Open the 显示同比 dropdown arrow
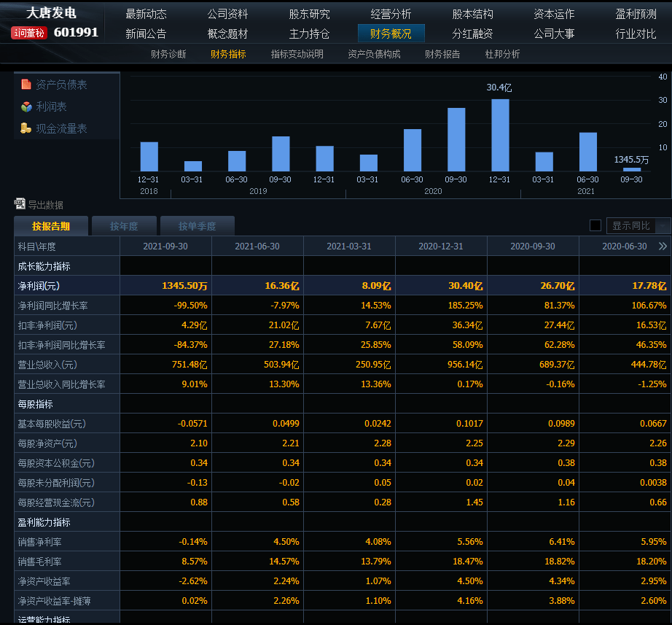The width and height of the screenshot is (672, 625). (663, 226)
